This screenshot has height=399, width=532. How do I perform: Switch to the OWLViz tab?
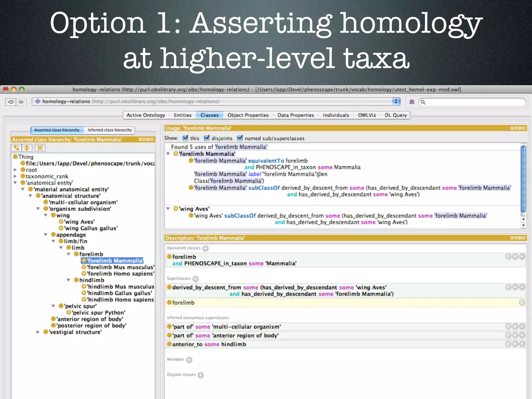(x=367, y=115)
